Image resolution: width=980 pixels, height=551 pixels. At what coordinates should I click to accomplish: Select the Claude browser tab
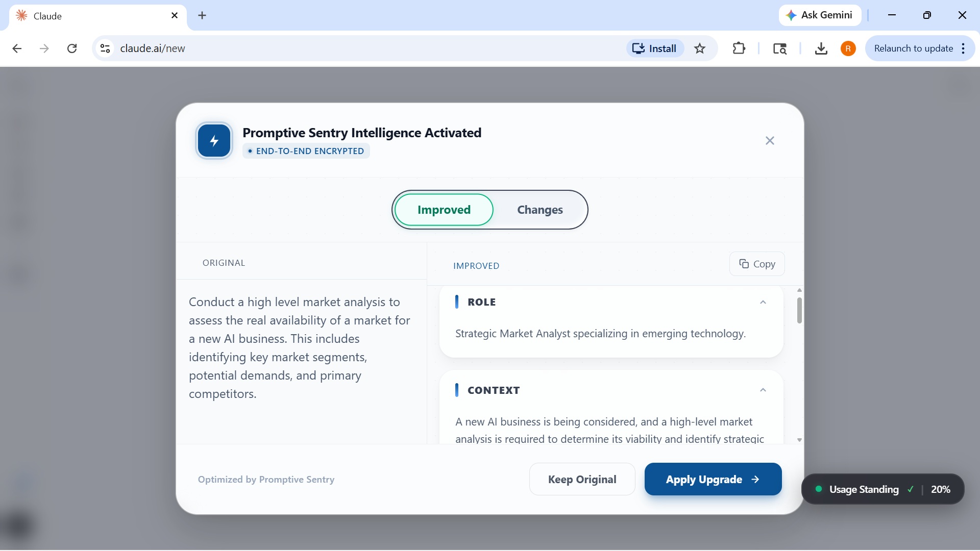coord(97,16)
